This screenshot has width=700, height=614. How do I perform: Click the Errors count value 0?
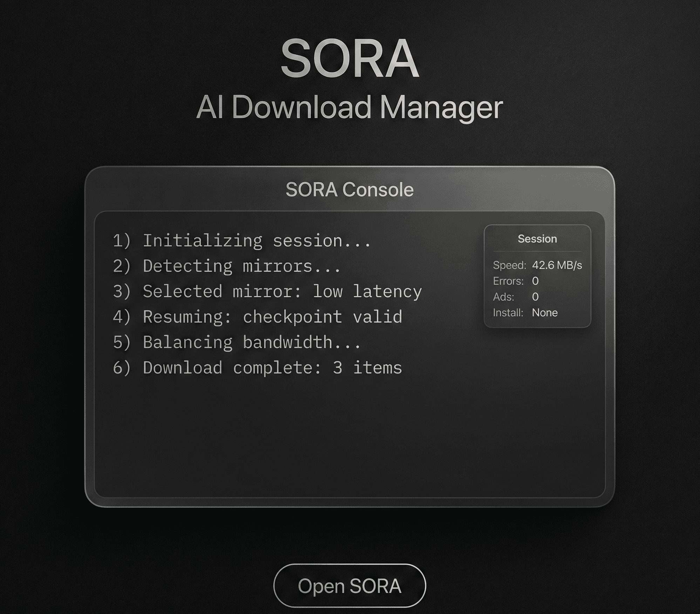pos(535,281)
